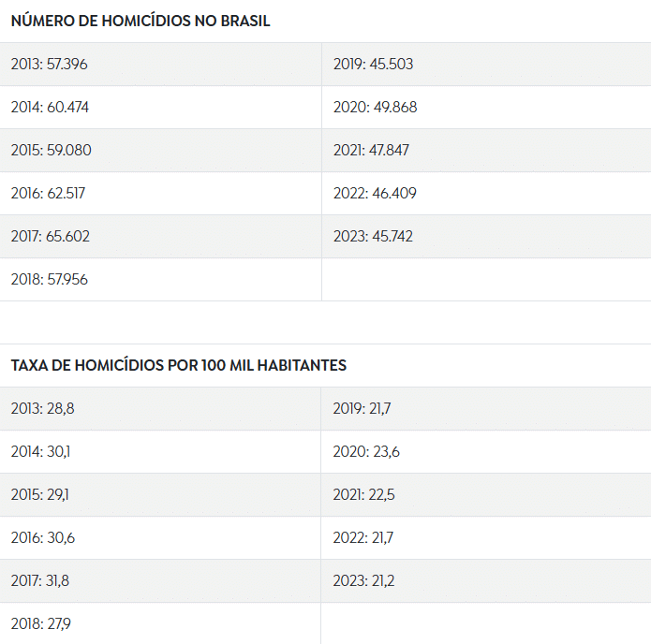Select the 2022: 46.409 cell

(x=486, y=194)
